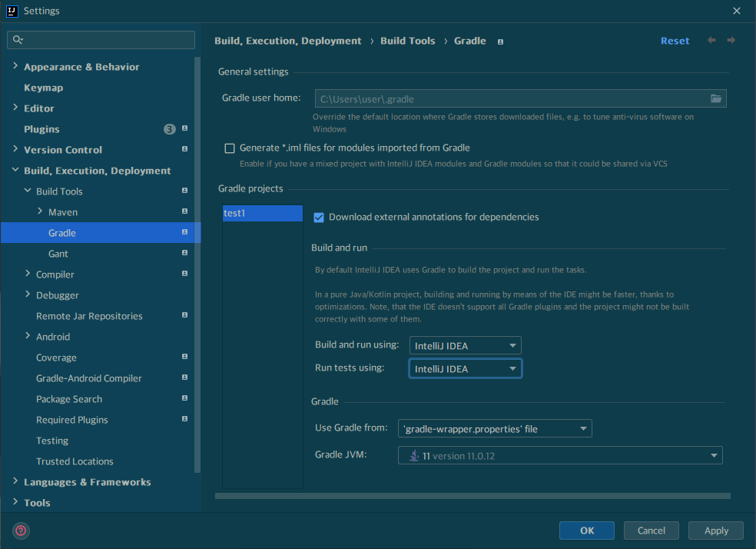Expand the Maven node
Screen dimensions: 756x549
(x=40, y=211)
